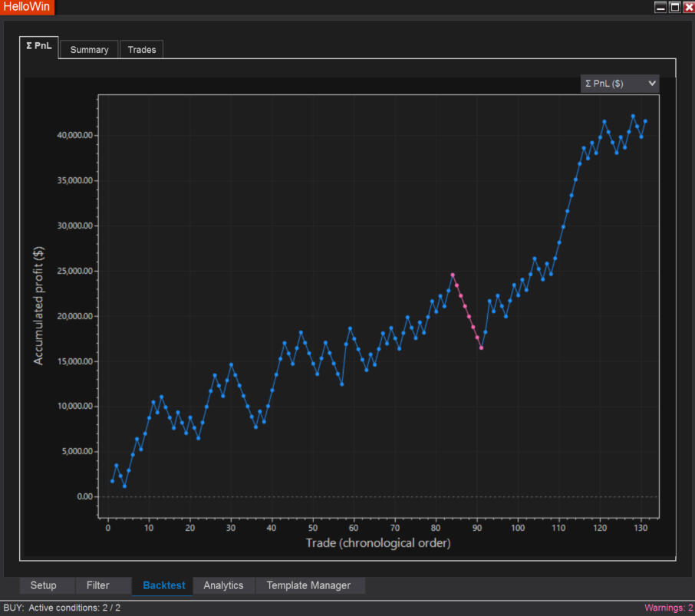Expand the Σ PnL ($) dropdown
The height and width of the screenshot is (616, 695).
click(620, 84)
